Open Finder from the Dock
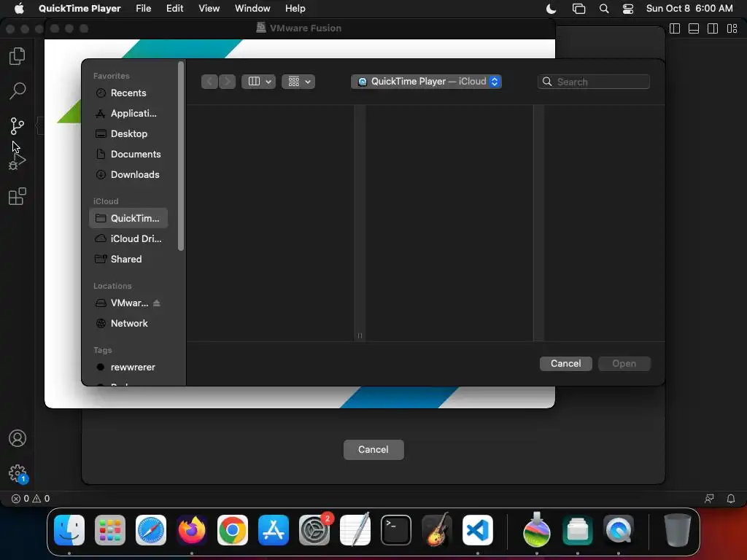The height and width of the screenshot is (560, 747). click(69, 530)
